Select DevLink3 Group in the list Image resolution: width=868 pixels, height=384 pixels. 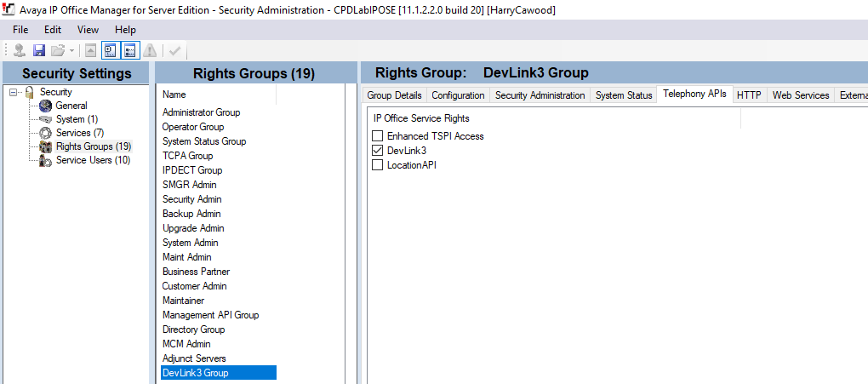tap(218, 373)
